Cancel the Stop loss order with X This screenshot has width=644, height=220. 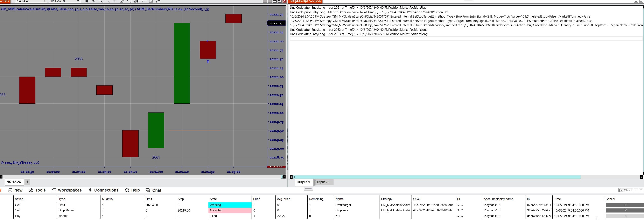coord(625,210)
